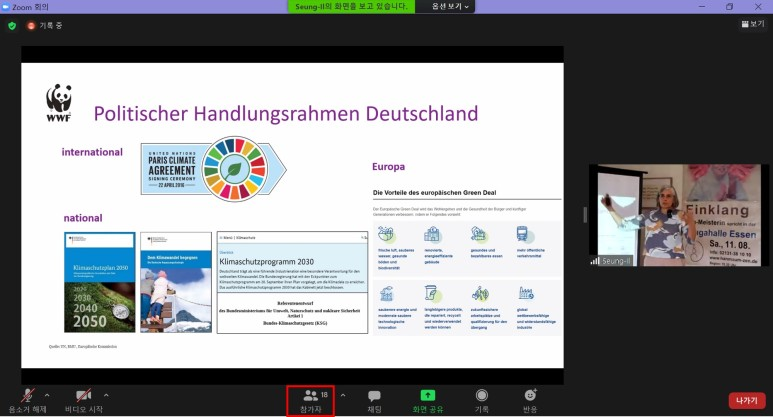Click the 'international' heading on the slide
Viewport: 773px width, 417px height.
coord(92,152)
